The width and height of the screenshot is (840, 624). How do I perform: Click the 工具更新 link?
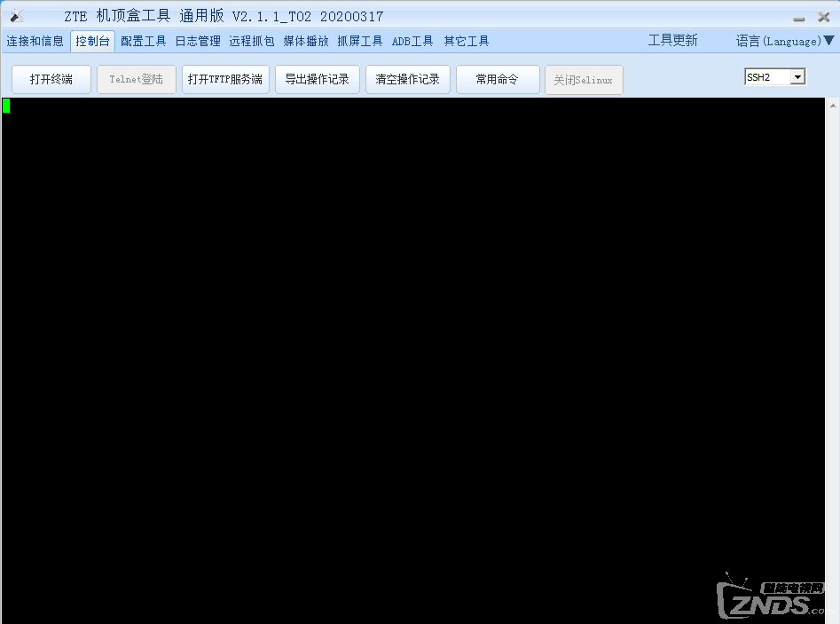[x=673, y=41]
